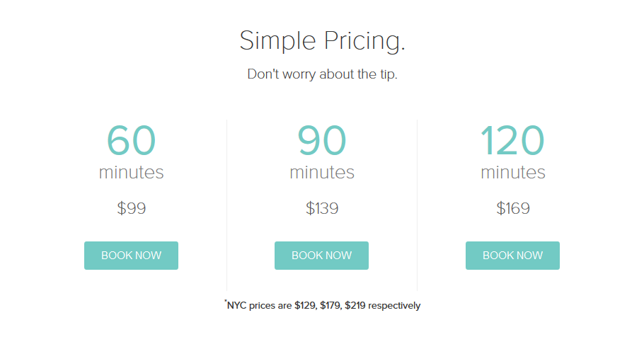
Task: Click the $219 NYC price in footnote
Action: [355, 306]
